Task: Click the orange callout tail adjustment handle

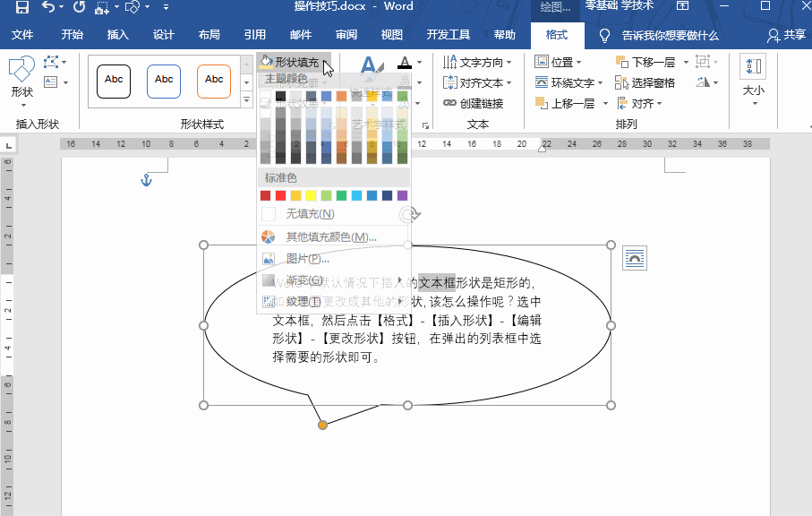Action: 322,425
